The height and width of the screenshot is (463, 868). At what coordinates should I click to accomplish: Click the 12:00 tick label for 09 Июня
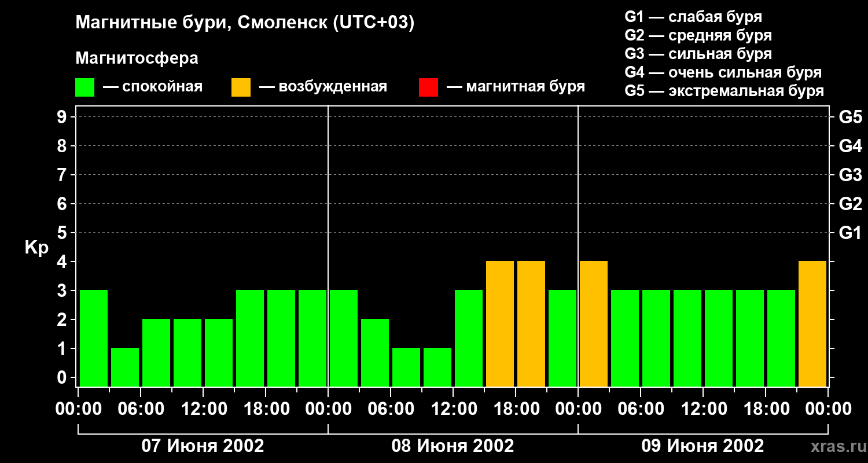pos(703,409)
